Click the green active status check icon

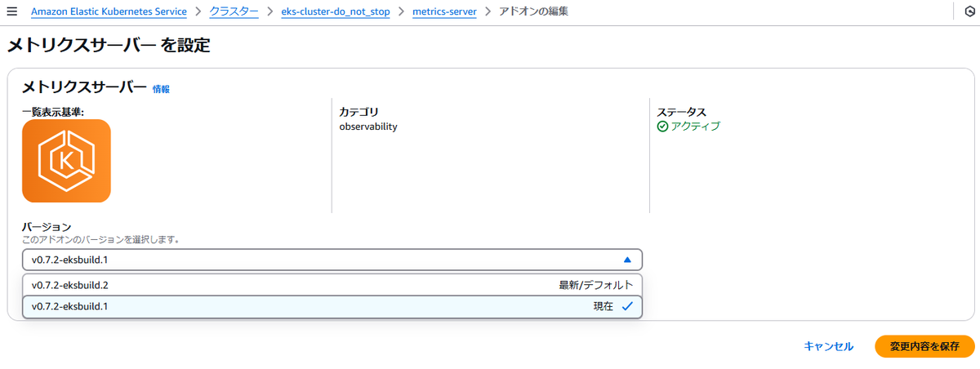click(x=662, y=127)
